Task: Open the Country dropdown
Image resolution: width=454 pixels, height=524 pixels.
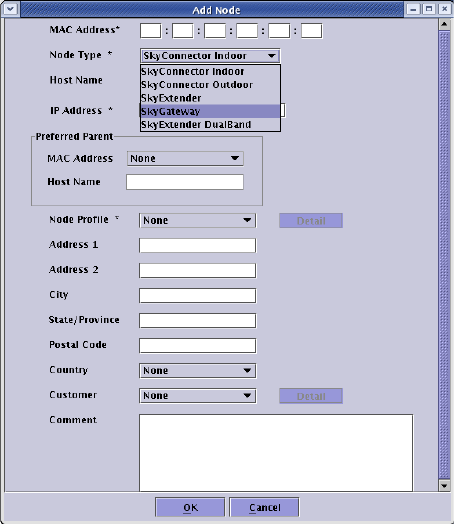Action: 197,371
